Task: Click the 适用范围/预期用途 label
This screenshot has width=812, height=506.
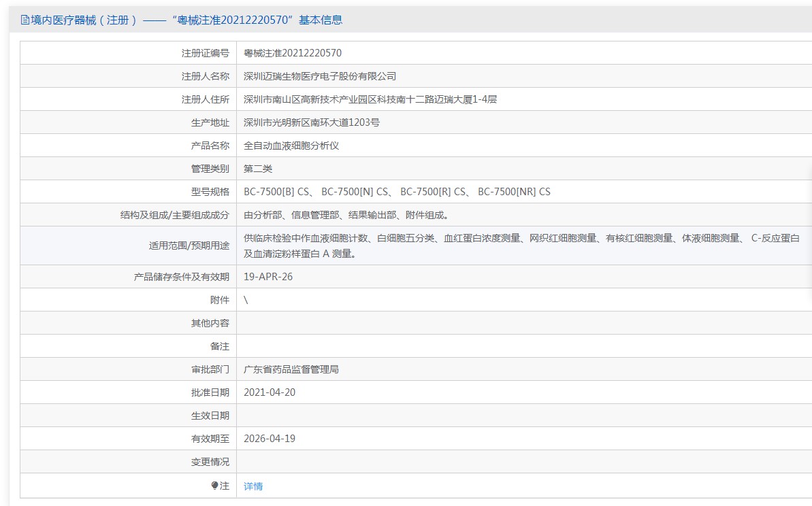Action: click(x=189, y=246)
